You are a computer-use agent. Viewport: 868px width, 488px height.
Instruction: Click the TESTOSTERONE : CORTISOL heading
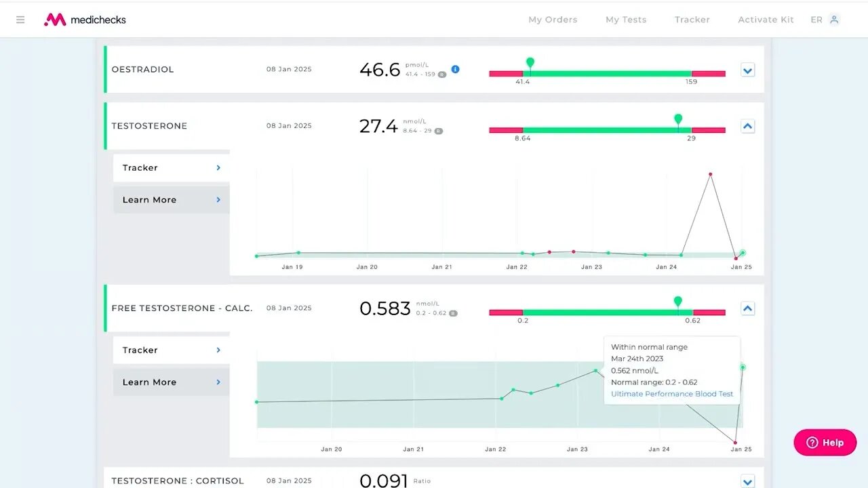pos(178,481)
